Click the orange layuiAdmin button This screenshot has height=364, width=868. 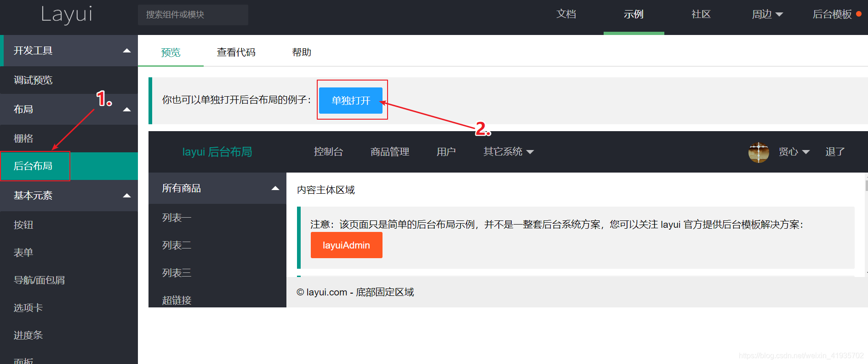click(347, 245)
